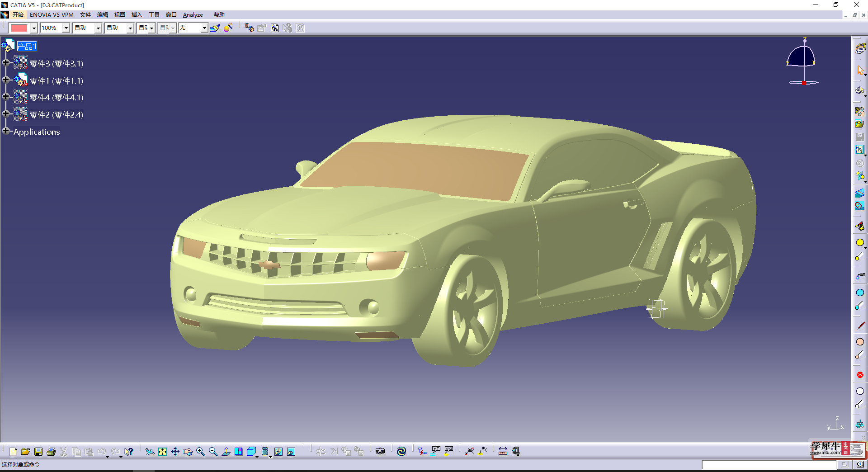Click the 3D compass at top right
Screen dimensions: 868x472
coord(803,62)
